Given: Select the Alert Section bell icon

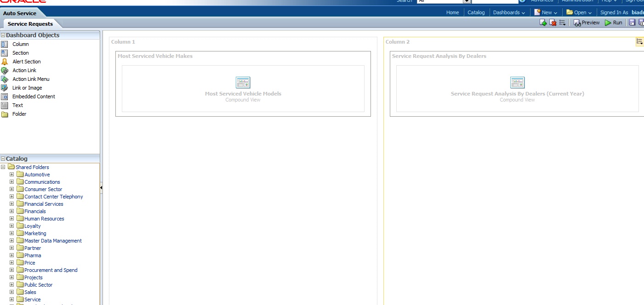Looking at the screenshot, I should 5,62.
